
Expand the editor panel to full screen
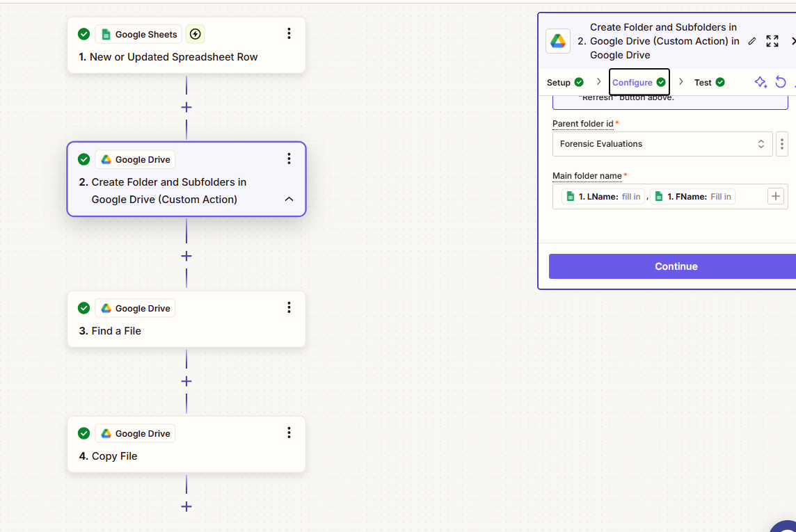[772, 41]
